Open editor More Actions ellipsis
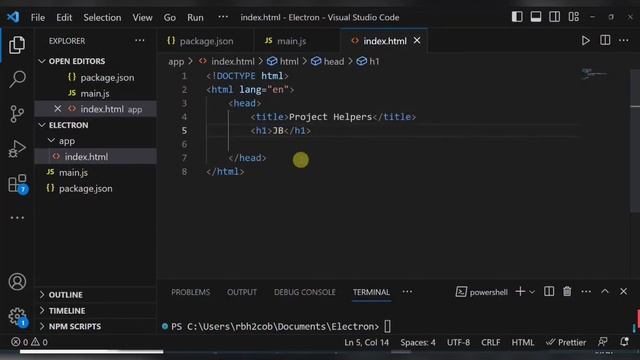 pos(624,40)
